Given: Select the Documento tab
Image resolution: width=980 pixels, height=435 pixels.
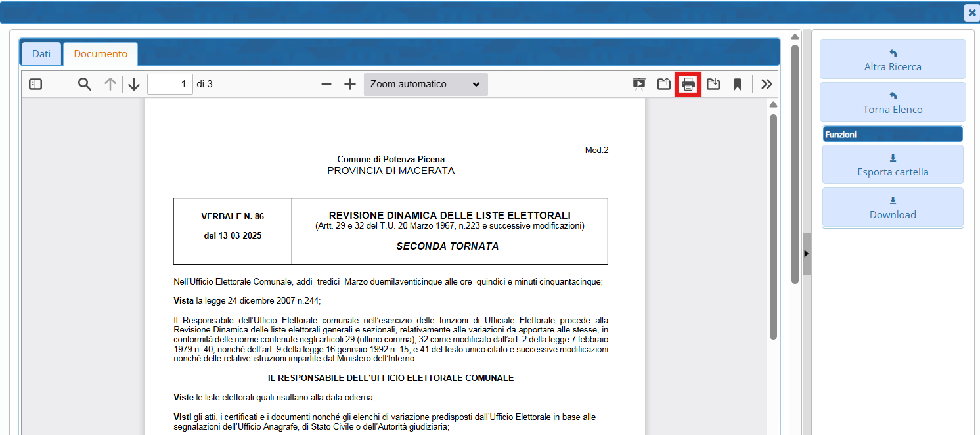Looking at the screenshot, I should pos(100,54).
